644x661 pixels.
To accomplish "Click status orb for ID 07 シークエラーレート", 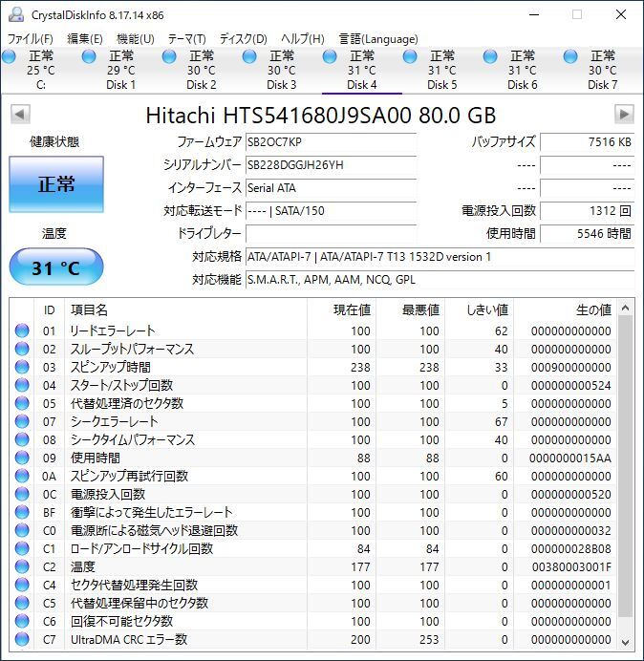I will click(x=22, y=421).
